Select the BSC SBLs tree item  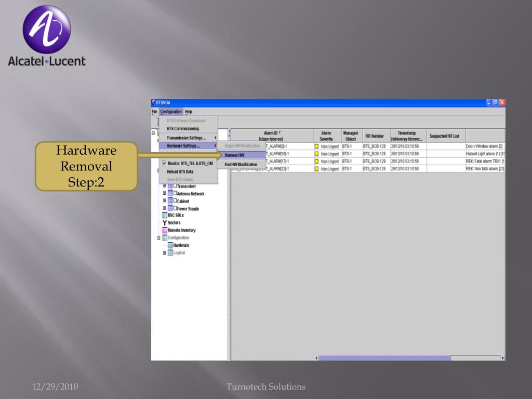[176, 215]
